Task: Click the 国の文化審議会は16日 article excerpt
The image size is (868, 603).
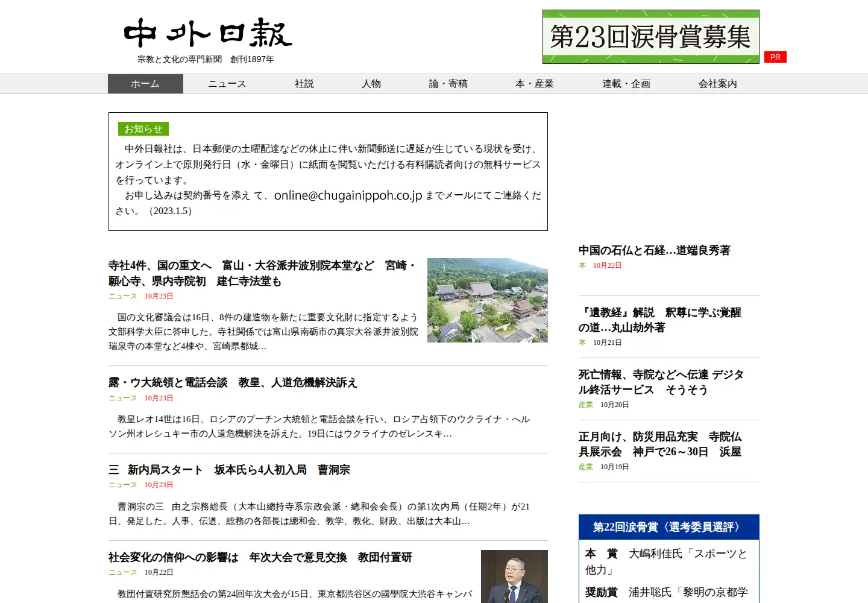Action: coord(263,332)
